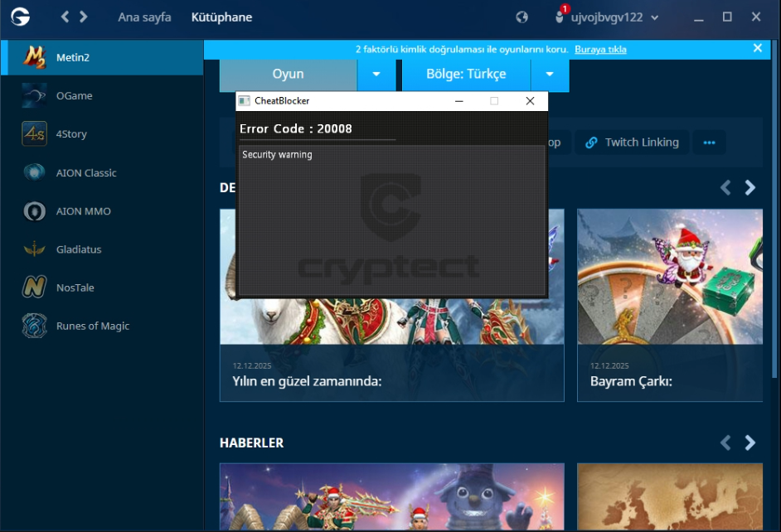Viewport: 781px width, 532px height.
Task: Minimize the CheatBlocker window
Action: click(458, 101)
